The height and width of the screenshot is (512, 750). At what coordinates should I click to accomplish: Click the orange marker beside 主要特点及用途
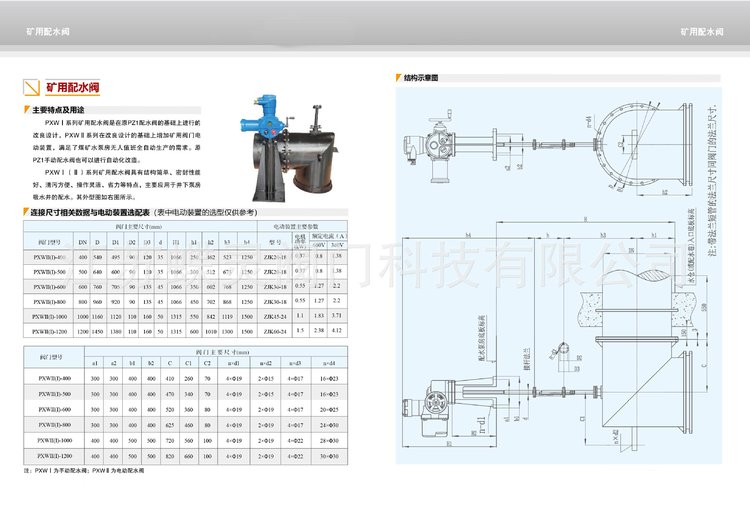pyautogui.click(x=27, y=109)
